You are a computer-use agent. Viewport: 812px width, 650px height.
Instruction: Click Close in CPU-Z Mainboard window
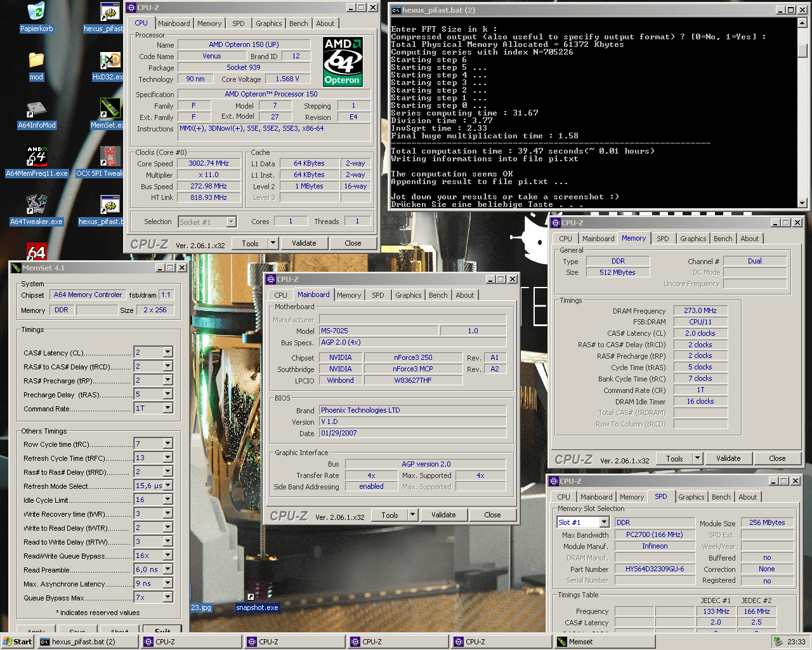(492, 515)
